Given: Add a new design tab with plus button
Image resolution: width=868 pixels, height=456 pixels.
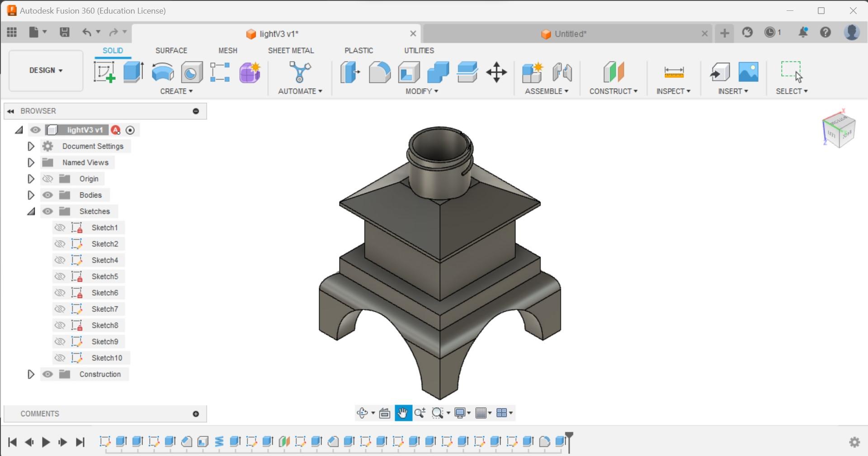Looking at the screenshot, I should [725, 33].
